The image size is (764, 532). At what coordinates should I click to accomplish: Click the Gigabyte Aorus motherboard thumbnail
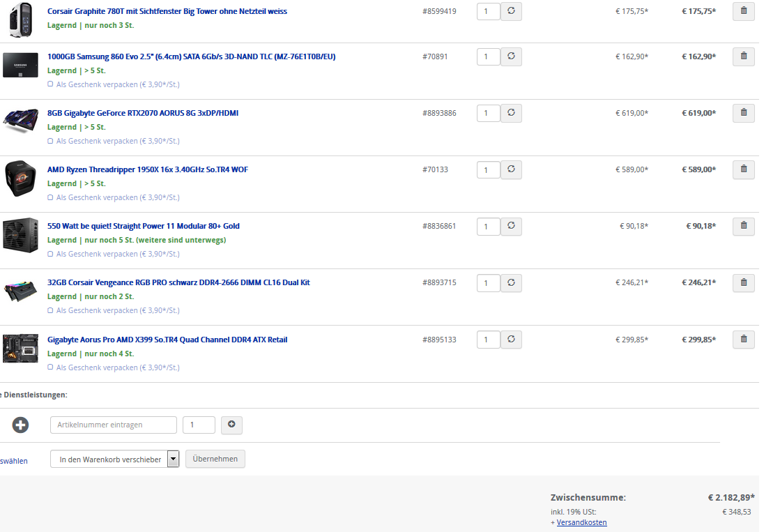20,348
